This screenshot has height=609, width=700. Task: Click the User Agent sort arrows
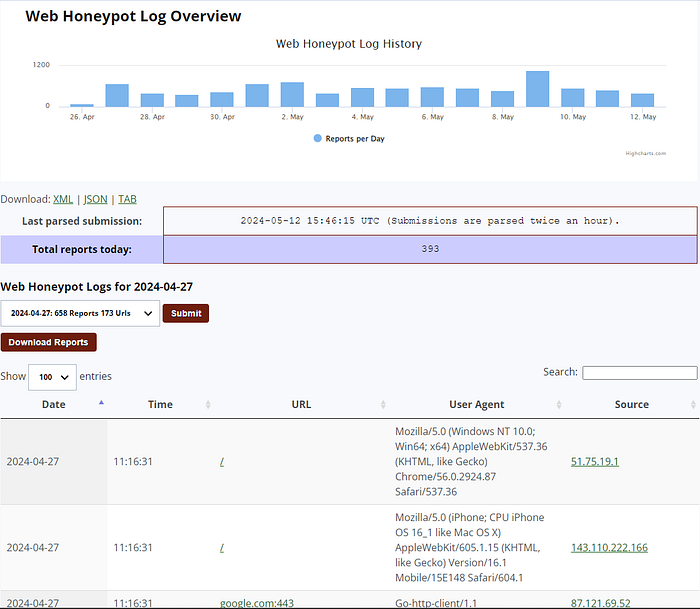coord(559,405)
